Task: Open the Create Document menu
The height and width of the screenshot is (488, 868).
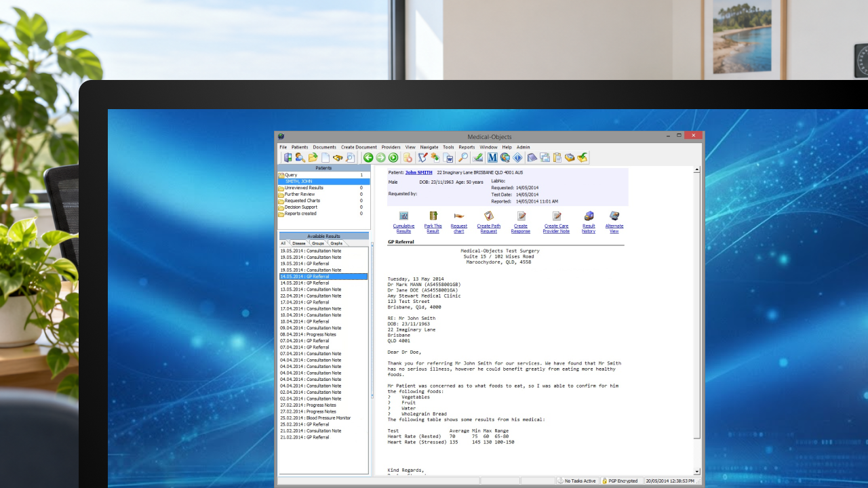Action: click(x=359, y=147)
